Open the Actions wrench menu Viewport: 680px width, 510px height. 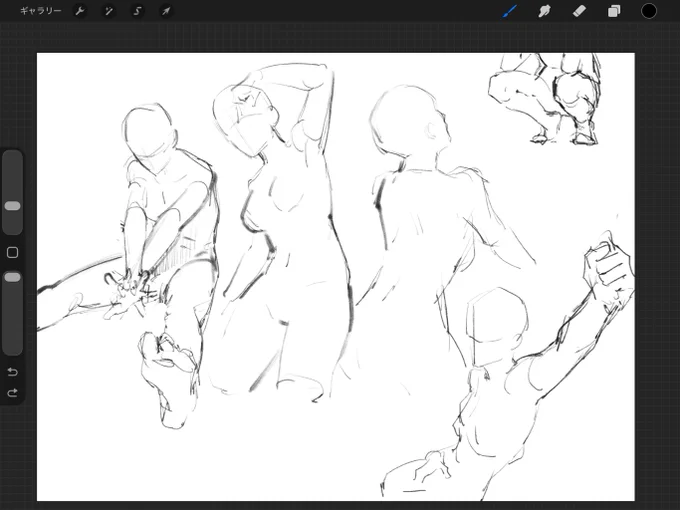point(80,11)
